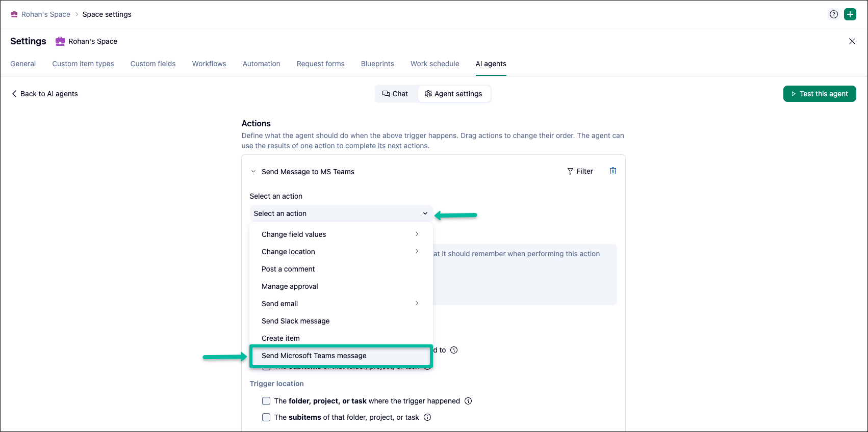Check 'The folder, project, or task' trigger location
868x432 pixels.
click(x=266, y=401)
